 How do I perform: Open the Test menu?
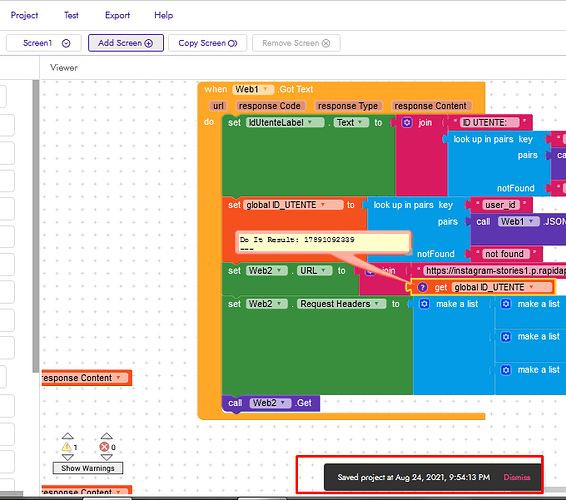[x=71, y=15]
